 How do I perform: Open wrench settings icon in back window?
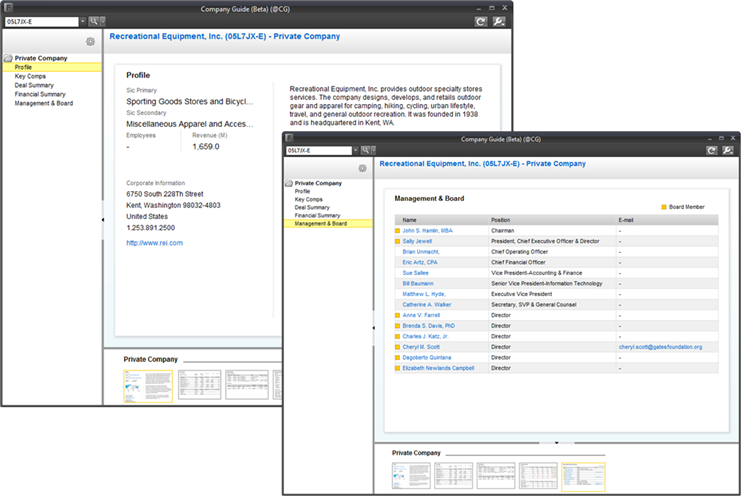click(x=499, y=21)
